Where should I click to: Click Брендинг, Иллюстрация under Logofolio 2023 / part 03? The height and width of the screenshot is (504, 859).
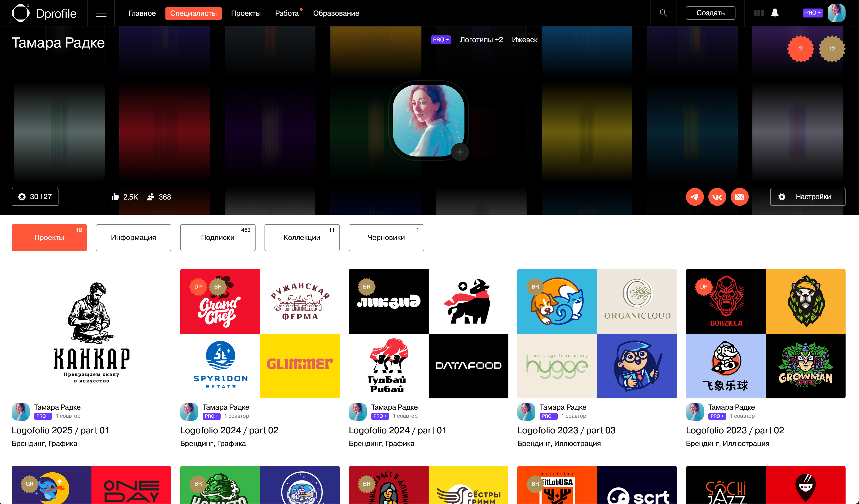559,443
